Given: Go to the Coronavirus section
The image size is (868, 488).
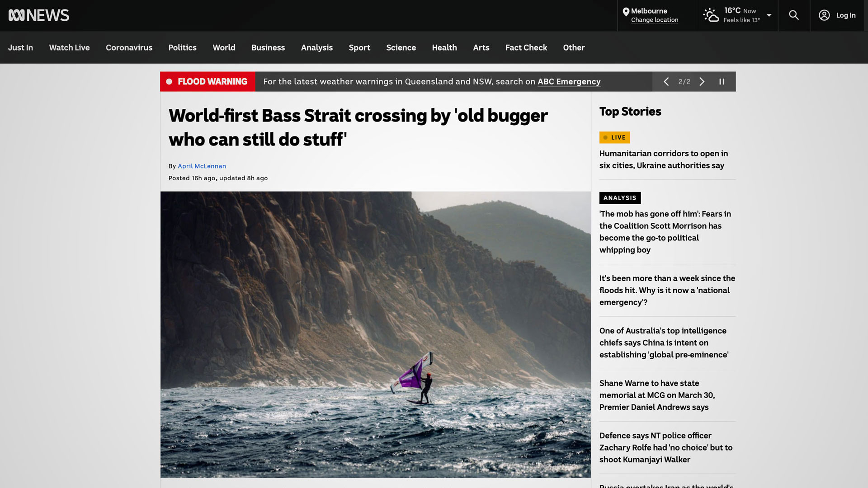Looking at the screenshot, I should coord(129,47).
